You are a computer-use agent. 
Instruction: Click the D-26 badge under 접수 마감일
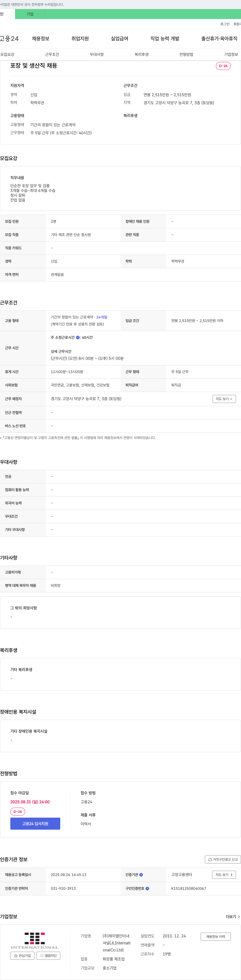pos(18,811)
